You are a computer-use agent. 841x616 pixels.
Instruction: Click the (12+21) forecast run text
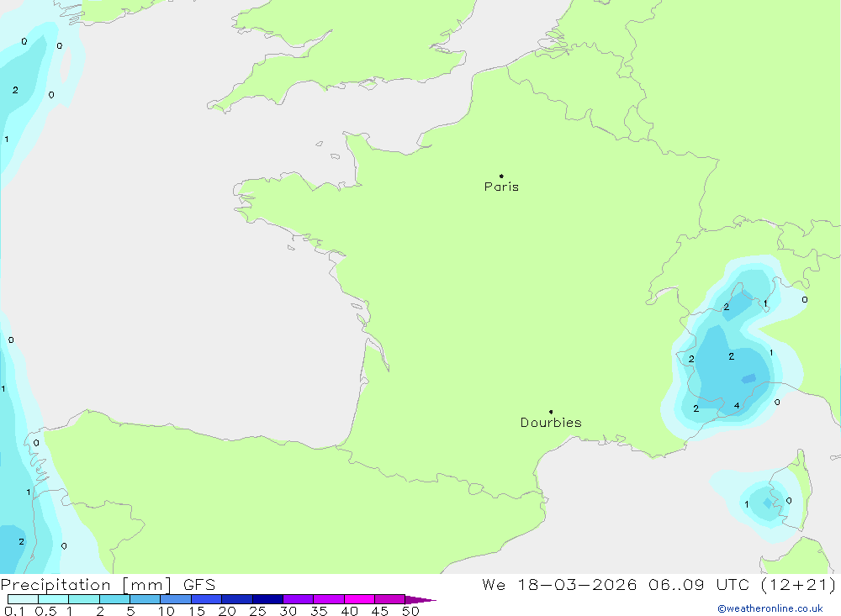click(x=799, y=584)
